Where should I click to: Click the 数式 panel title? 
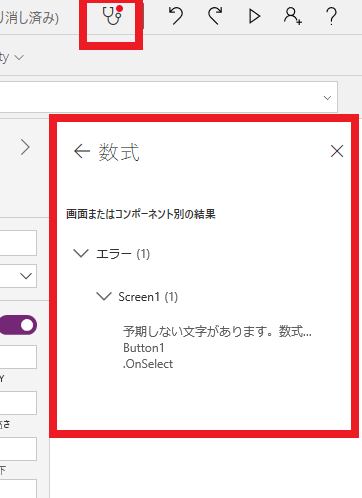119,152
